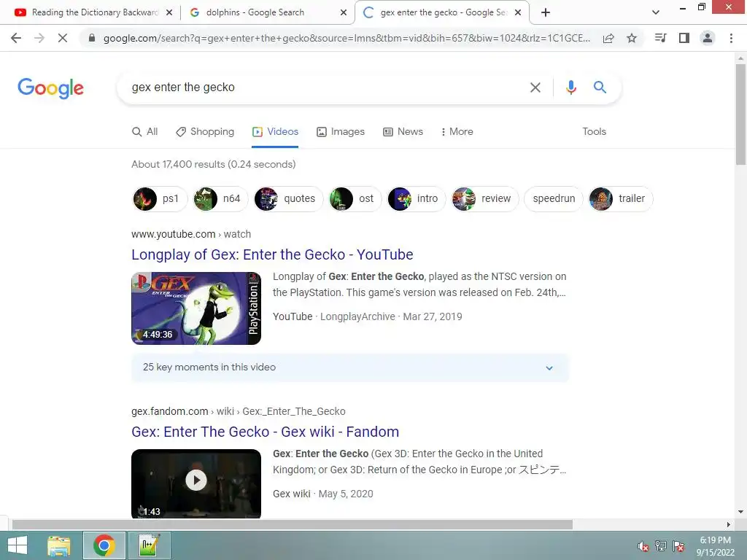Open File Explorer from taskbar
Screen dimensions: 747x560
59,545
